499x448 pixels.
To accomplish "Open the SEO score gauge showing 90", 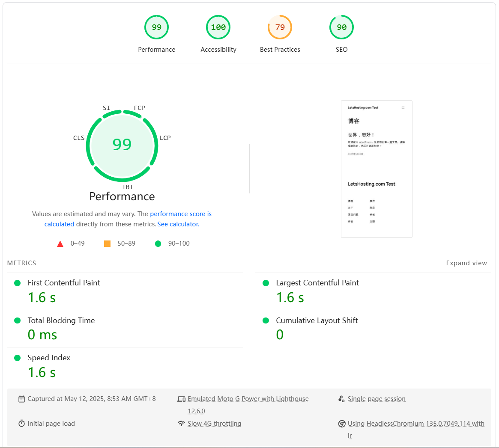I will coord(341,27).
